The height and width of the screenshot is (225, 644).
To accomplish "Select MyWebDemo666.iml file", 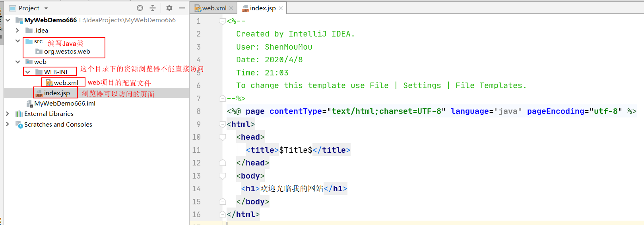I will pyautogui.click(x=65, y=103).
